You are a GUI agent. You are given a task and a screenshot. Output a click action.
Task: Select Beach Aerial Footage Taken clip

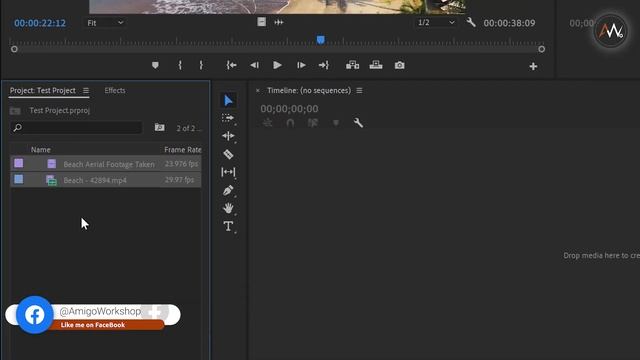click(106, 164)
